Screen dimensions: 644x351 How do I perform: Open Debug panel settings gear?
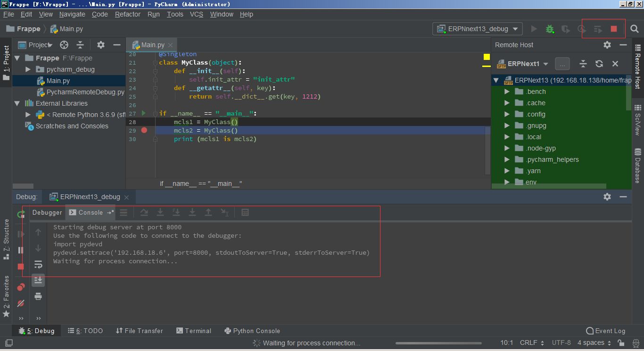pyautogui.click(x=607, y=197)
